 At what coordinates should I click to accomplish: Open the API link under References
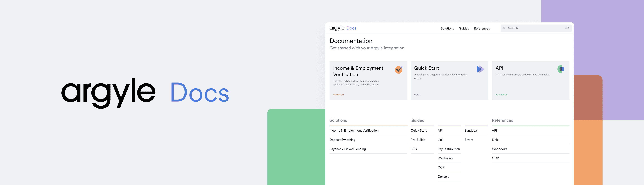coord(494,131)
